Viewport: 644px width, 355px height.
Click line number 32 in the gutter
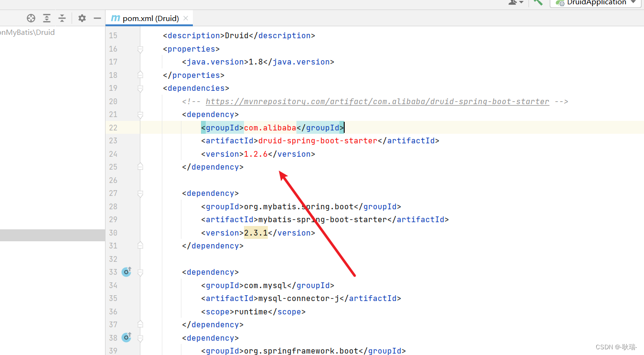pyautogui.click(x=113, y=259)
